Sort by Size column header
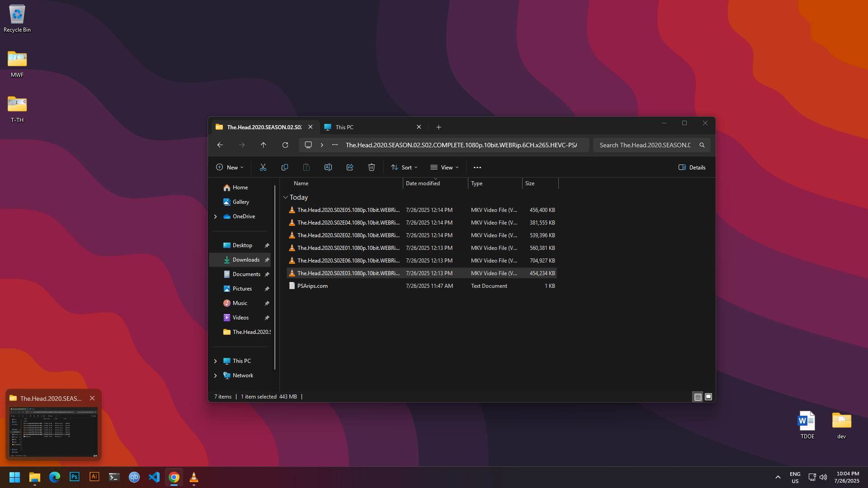This screenshot has height=488, width=868. point(540,183)
